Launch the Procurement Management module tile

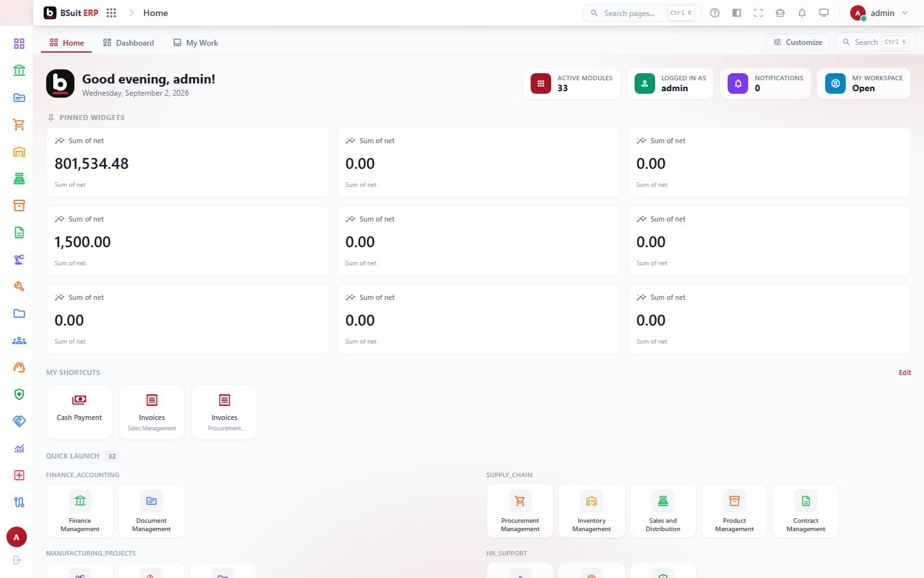coord(520,511)
